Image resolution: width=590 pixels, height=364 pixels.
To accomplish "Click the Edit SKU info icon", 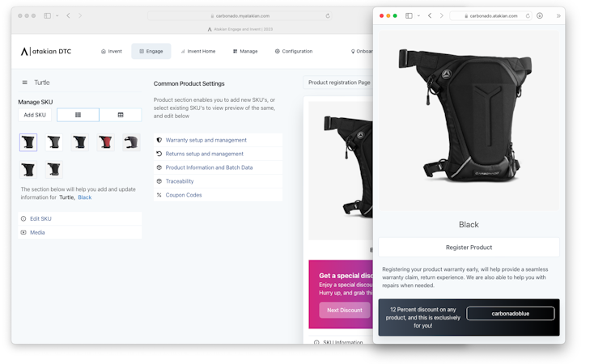I will pos(23,218).
